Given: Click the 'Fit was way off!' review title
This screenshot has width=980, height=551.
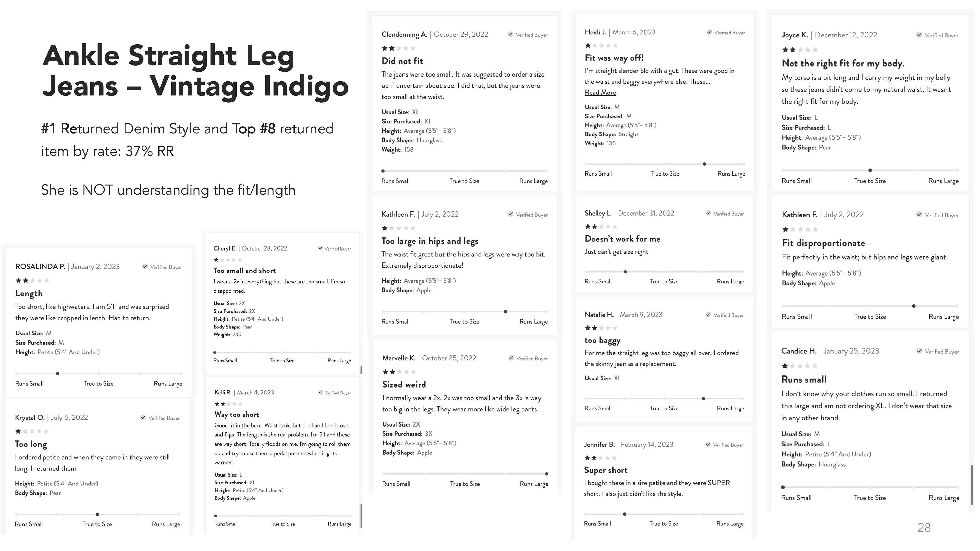Looking at the screenshot, I should (614, 58).
